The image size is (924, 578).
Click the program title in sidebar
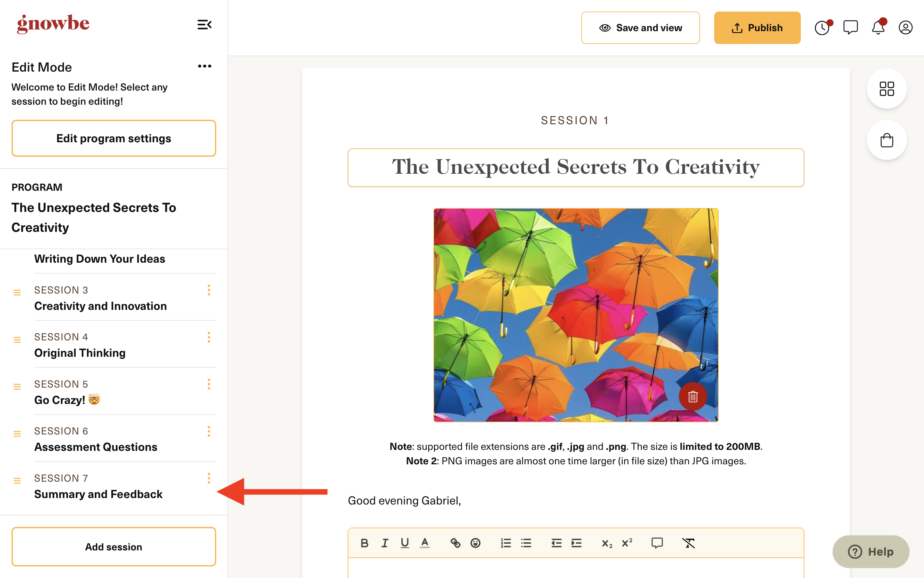click(x=94, y=217)
